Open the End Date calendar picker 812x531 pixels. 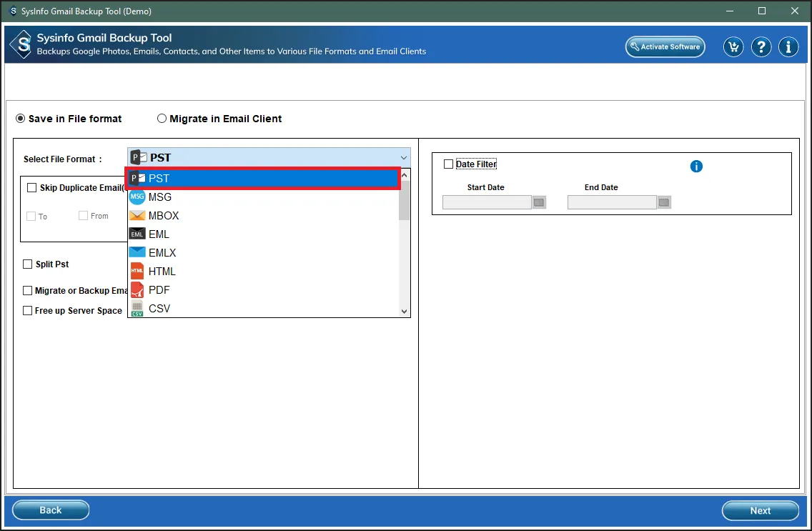(x=664, y=203)
